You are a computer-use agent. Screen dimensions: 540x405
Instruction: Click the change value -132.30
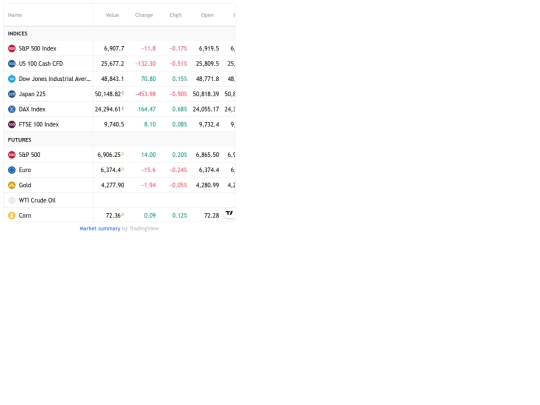[146, 64]
